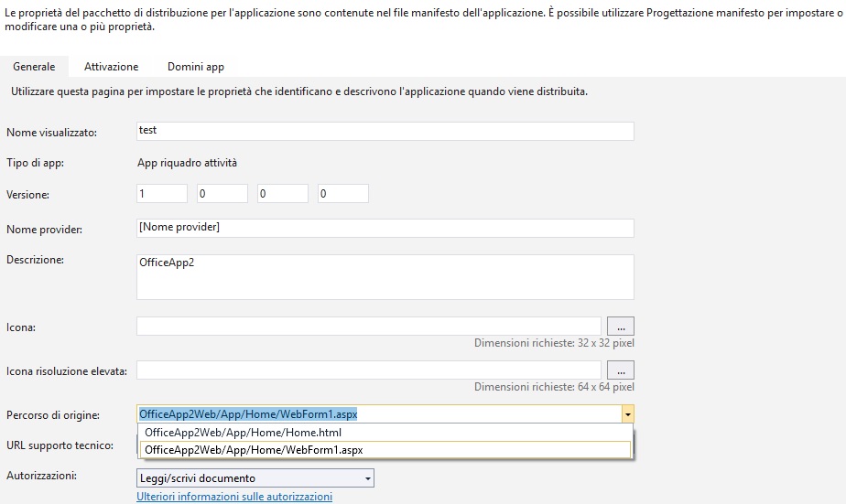
Task: Click the fourth Versione number field
Action: (343, 194)
